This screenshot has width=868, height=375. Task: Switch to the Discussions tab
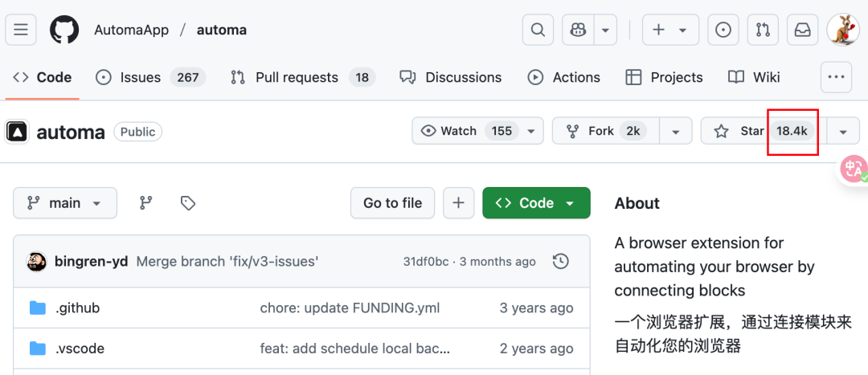point(451,77)
